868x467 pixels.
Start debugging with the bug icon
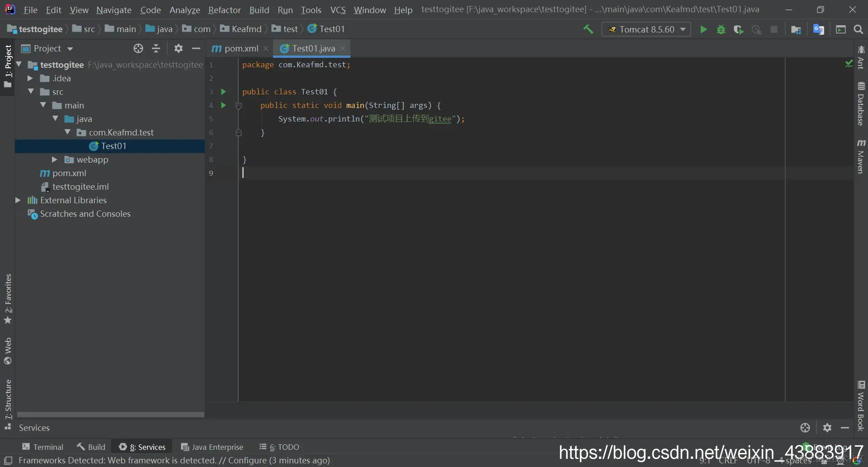pos(721,29)
